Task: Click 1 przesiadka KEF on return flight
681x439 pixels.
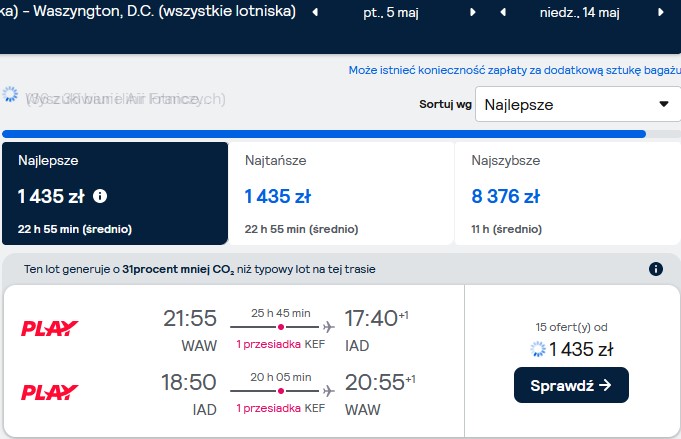Action: click(281, 408)
